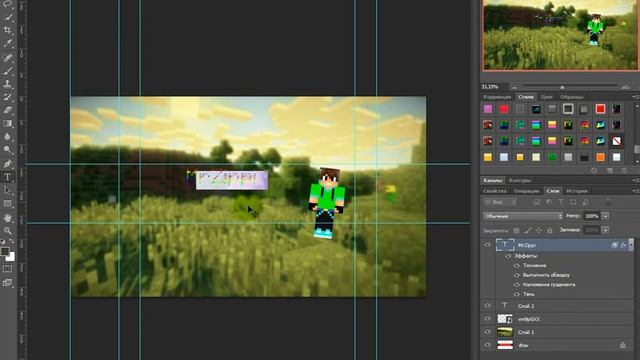
Task: Select the Brush tool
Action: tap(7, 71)
